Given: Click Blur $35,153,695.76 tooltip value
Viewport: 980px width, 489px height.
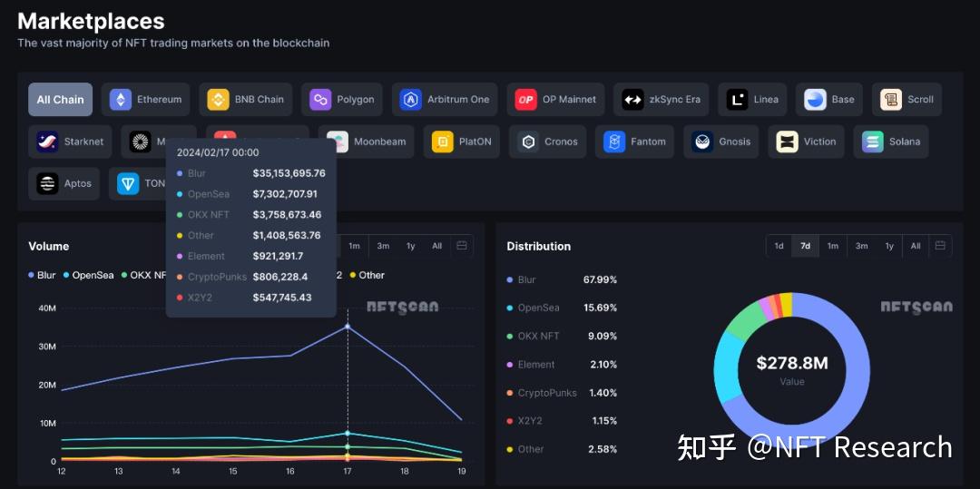Looking at the screenshot, I should (x=289, y=173).
